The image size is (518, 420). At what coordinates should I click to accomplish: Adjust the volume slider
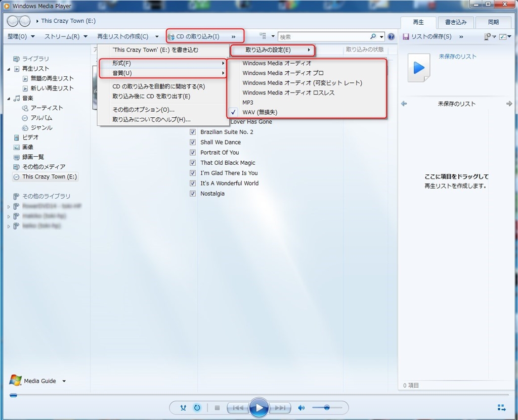click(326, 408)
